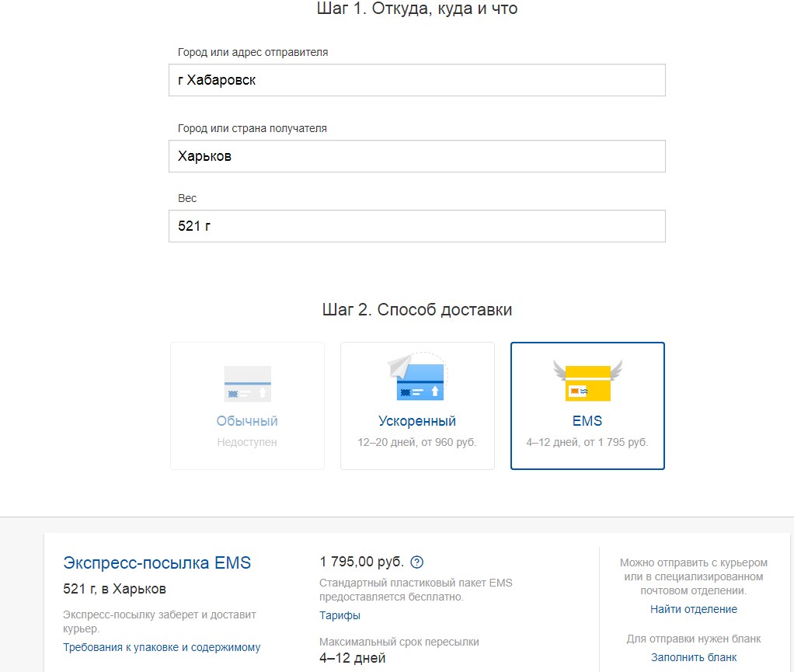Click the '12–20 дней, от 960 руб.' text
Viewport: 794px width, 672px height.
tap(417, 442)
